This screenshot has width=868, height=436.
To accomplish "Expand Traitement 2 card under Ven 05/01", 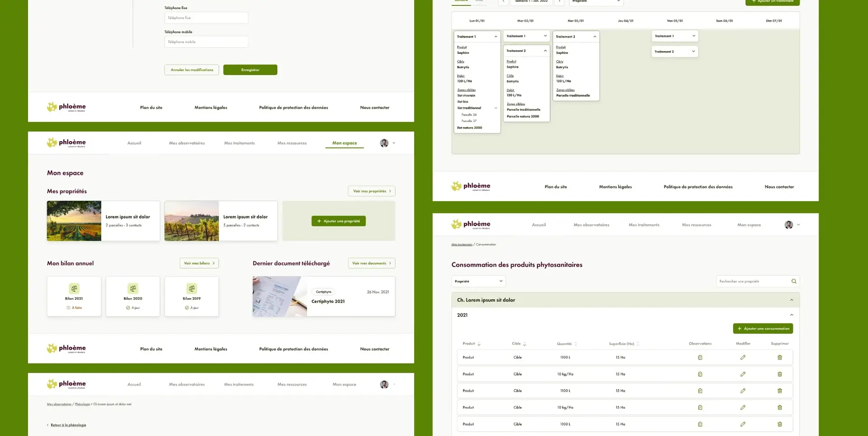I will 693,52.
